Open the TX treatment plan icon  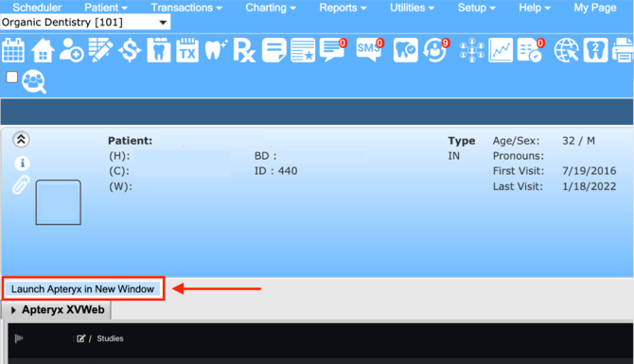pos(187,50)
